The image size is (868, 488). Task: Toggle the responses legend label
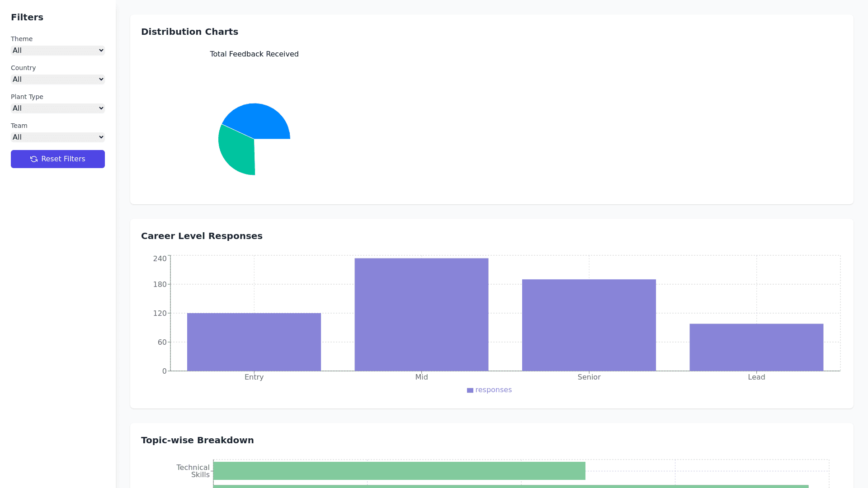(x=493, y=390)
